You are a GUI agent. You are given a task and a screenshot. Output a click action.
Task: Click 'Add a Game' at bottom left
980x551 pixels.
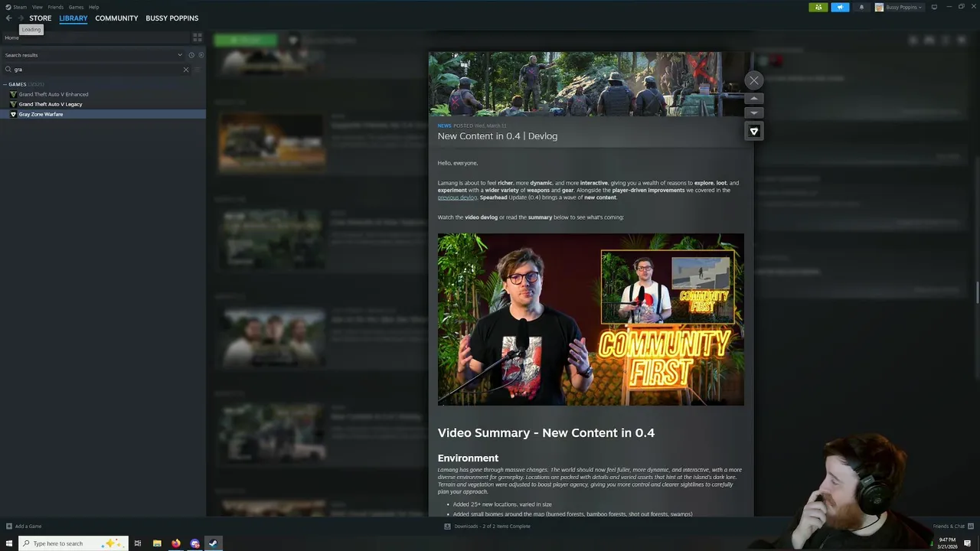point(24,527)
